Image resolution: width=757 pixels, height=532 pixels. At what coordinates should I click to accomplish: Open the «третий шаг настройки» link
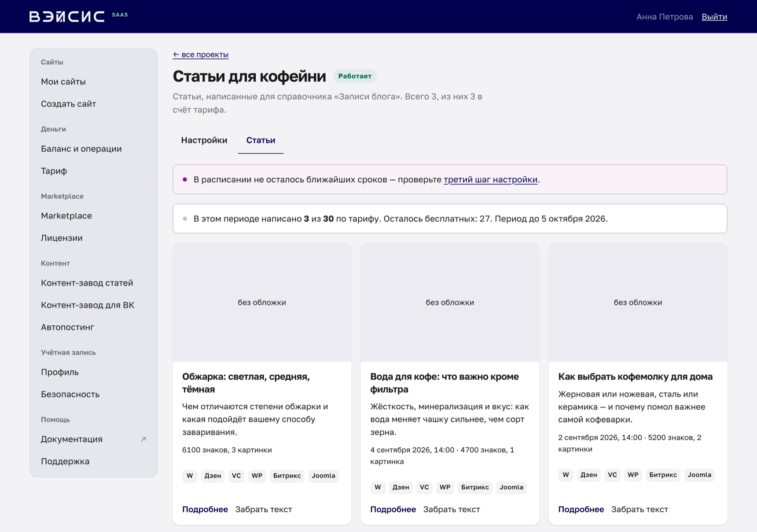(x=490, y=180)
